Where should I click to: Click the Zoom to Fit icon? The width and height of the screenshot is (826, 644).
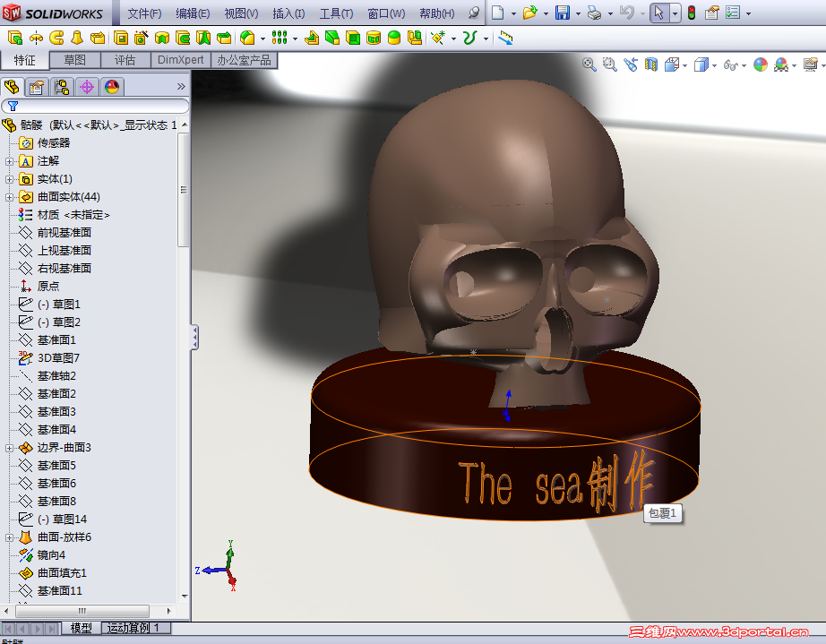589,64
